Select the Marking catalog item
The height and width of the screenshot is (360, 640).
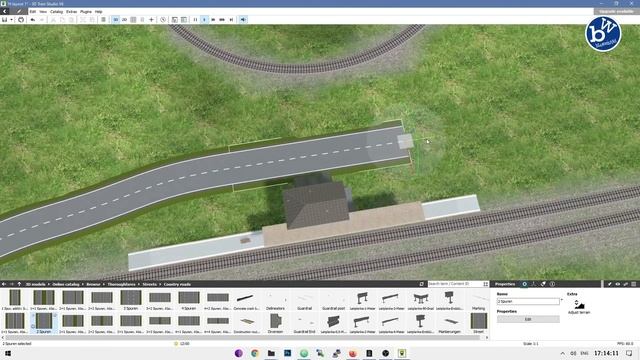coord(478,300)
